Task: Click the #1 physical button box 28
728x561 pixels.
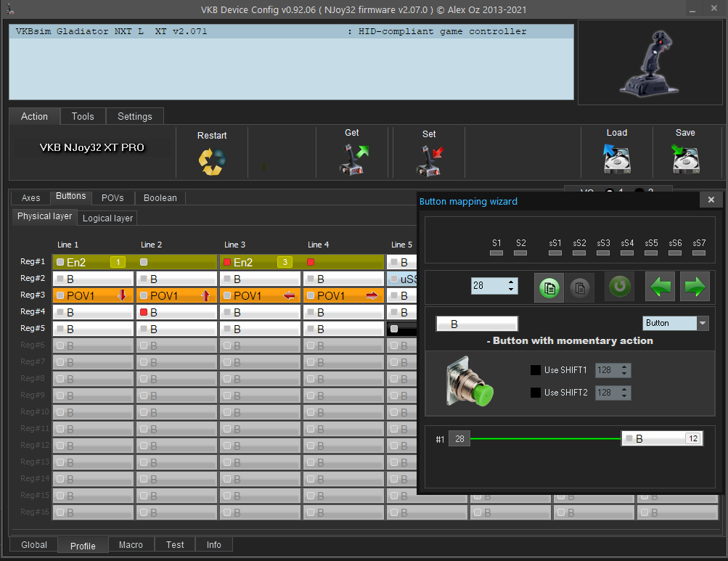Action: click(459, 439)
